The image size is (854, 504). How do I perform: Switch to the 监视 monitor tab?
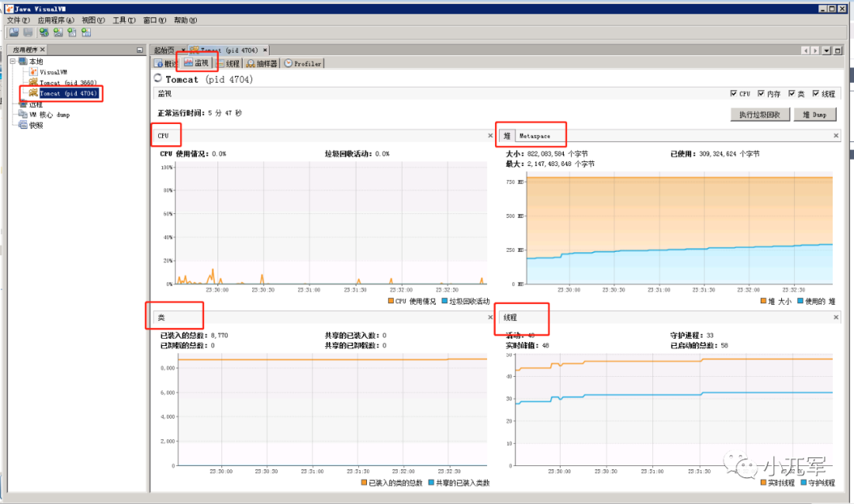click(x=197, y=62)
